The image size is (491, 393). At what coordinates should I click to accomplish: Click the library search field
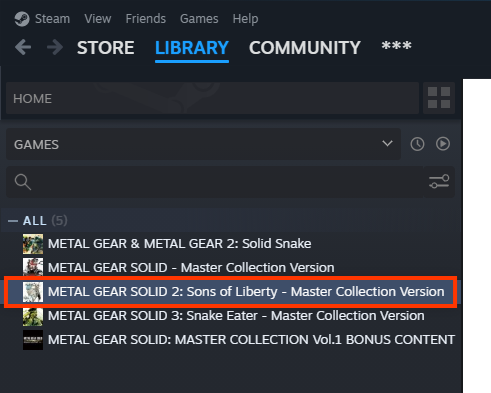tap(214, 182)
